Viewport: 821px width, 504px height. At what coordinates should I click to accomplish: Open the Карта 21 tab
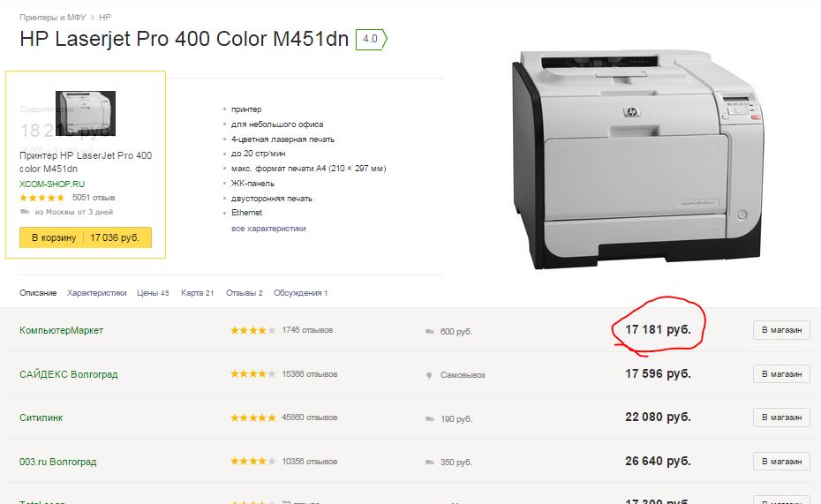[x=197, y=293]
